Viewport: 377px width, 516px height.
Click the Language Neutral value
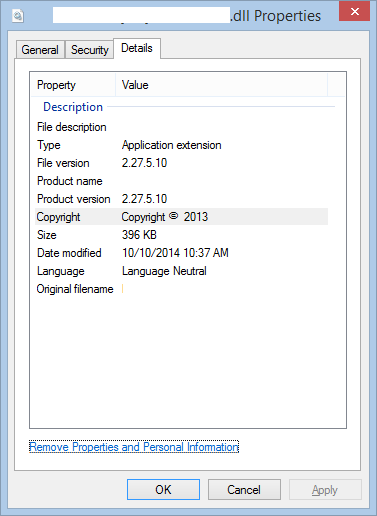click(x=164, y=271)
